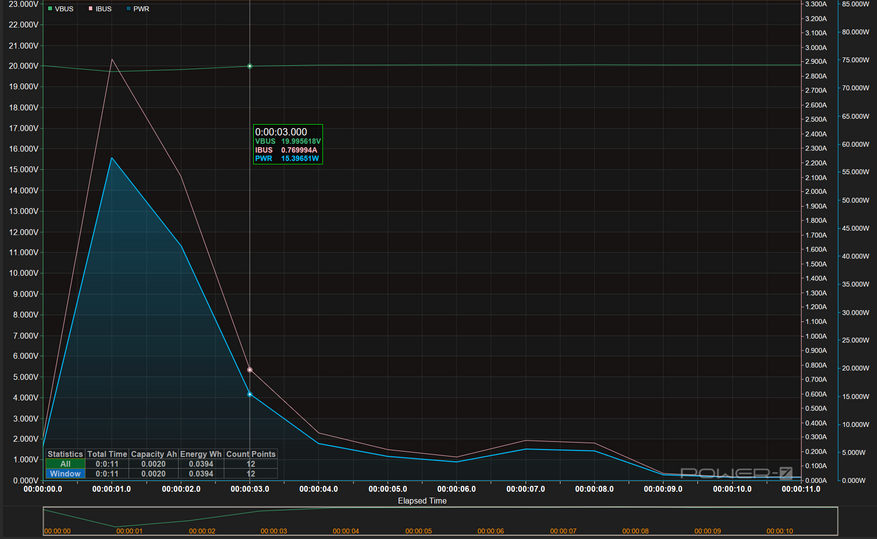
Task: Click the VBUS data point at 3 seconds
Action: pyautogui.click(x=249, y=66)
